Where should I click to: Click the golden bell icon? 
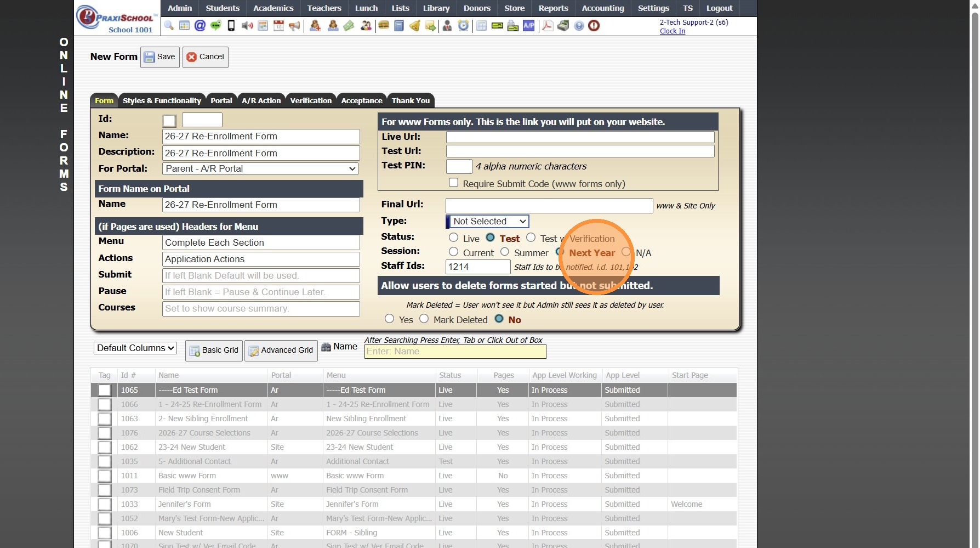tap(415, 26)
